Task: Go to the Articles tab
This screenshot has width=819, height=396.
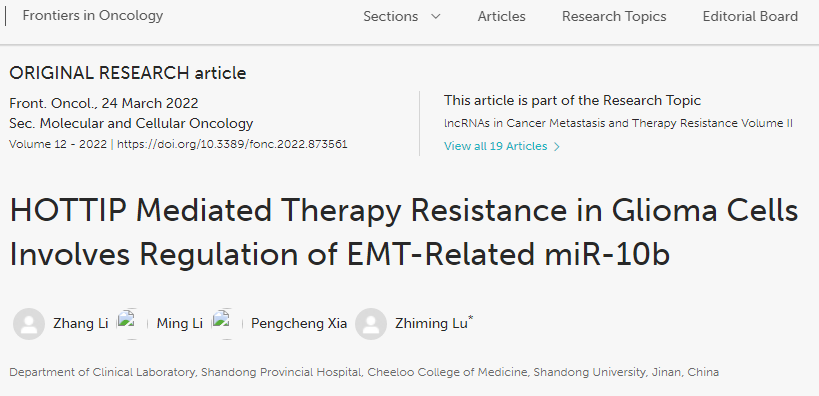Action: click(x=501, y=17)
